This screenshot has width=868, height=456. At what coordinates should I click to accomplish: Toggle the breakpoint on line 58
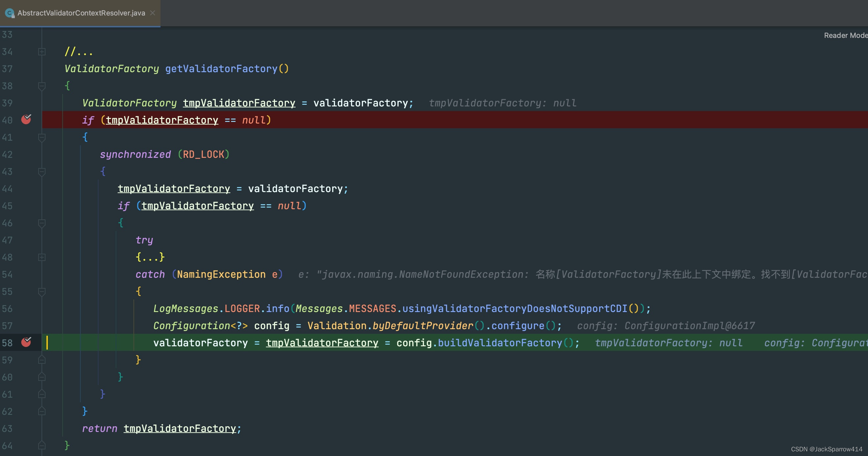coord(26,342)
